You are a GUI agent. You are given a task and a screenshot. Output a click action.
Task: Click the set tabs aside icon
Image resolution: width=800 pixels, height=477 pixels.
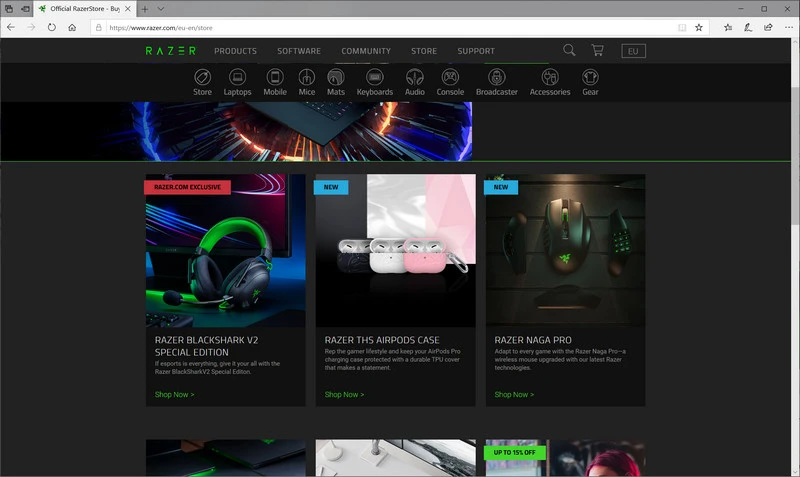click(x=25, y=9)
